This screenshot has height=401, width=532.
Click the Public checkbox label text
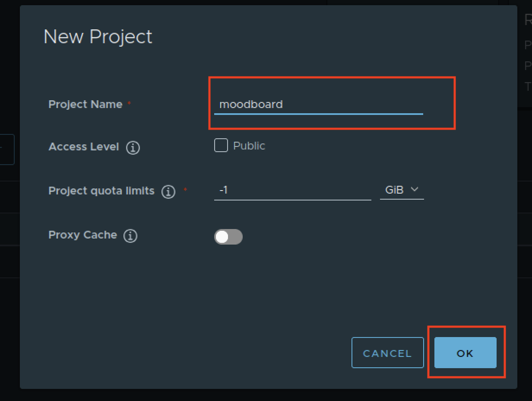pos(249,146)
